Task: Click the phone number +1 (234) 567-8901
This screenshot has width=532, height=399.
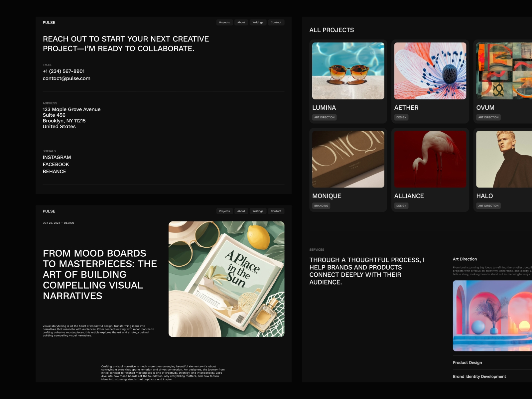Action: coord(64,71)
